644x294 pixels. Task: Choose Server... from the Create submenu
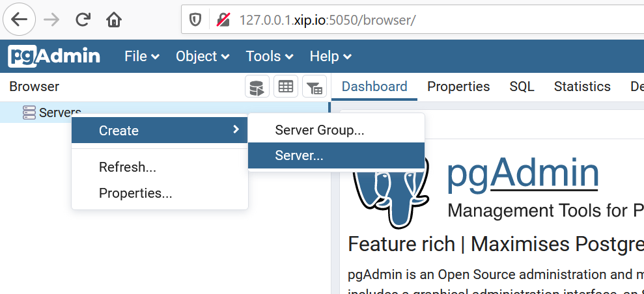click(337, 155)
